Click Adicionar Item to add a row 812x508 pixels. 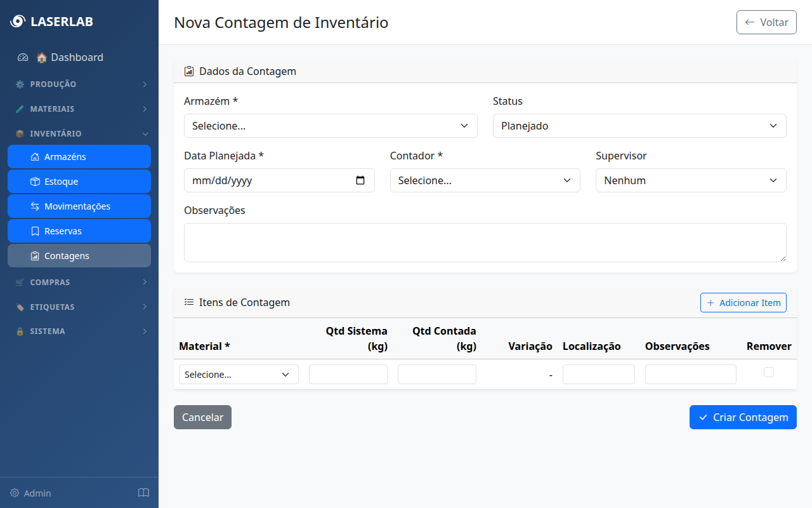[743, 302]
